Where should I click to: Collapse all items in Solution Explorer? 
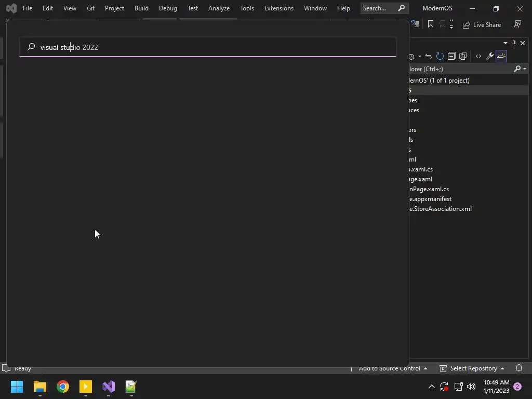tap(451, 56)
